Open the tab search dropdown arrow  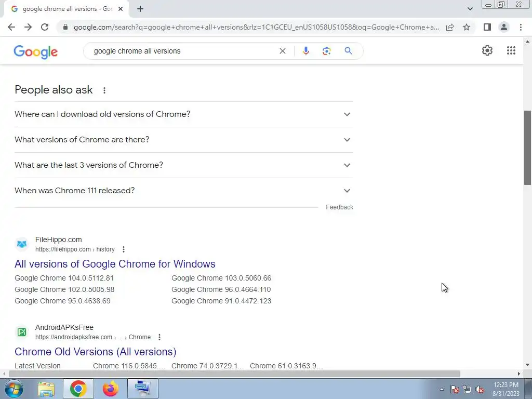coord(470,9)
